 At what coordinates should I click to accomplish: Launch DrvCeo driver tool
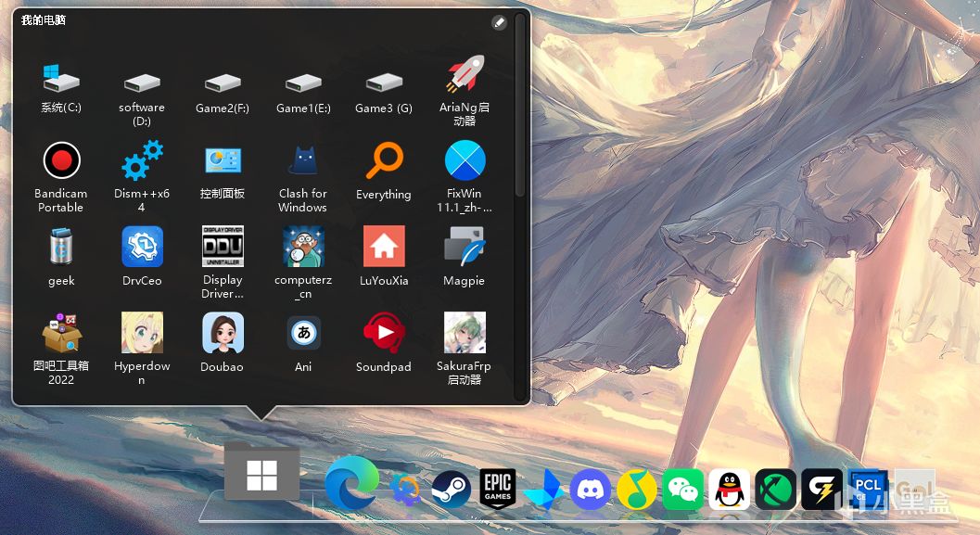coord(142,247)
